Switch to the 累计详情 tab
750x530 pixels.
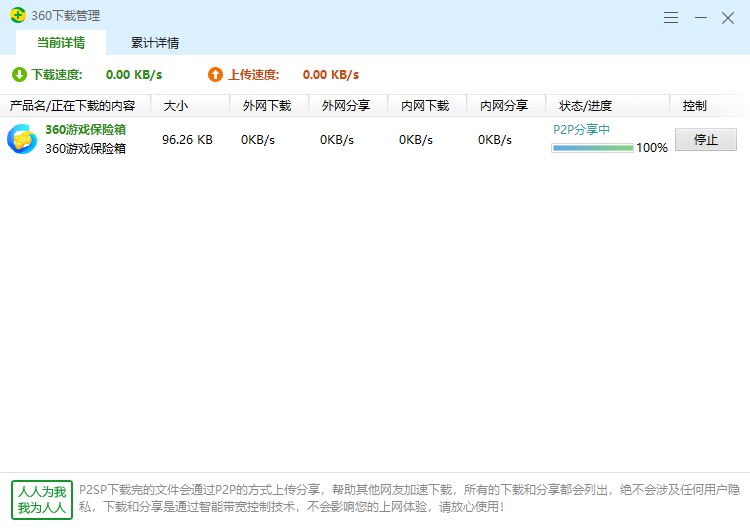pyautogui.click(x=155, y=43)
